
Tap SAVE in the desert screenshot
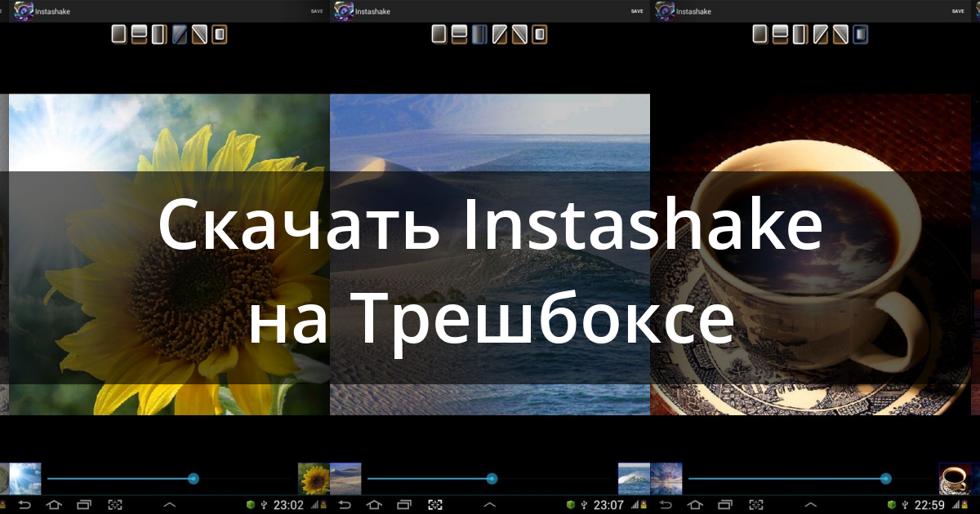point(637,11)
